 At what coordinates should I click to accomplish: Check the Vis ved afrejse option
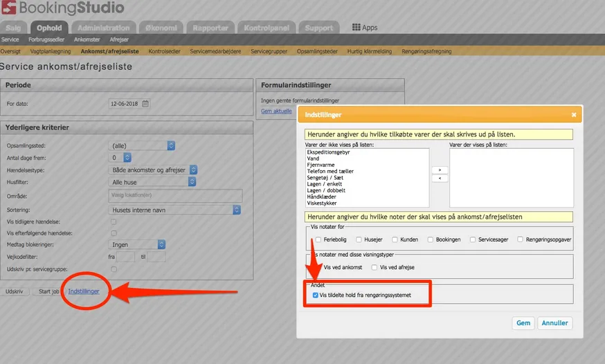[x=374, y=267]
